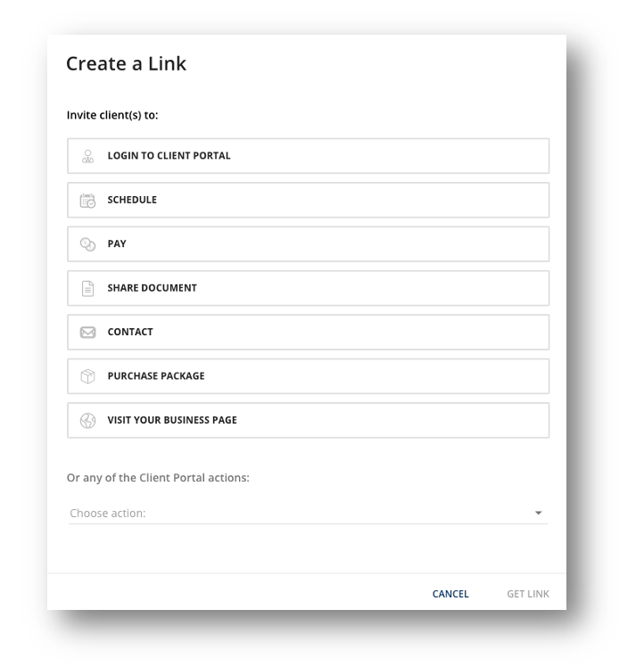Select the Pay link option
Viewport: 644px width, 667px height.
click(x=308, y=243)
